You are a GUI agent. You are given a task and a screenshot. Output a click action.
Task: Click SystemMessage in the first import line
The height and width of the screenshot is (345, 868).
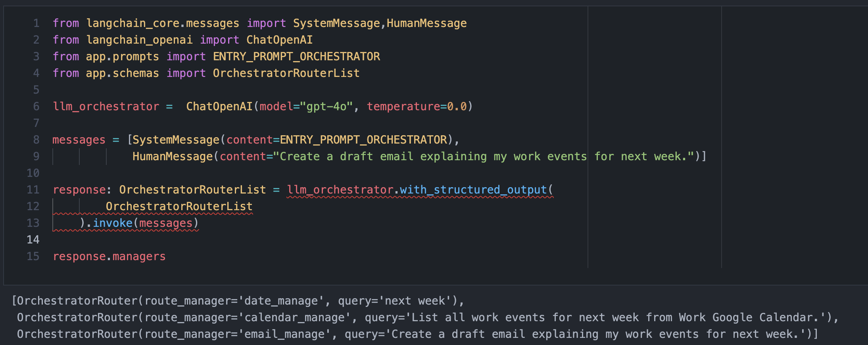point(336,23)
